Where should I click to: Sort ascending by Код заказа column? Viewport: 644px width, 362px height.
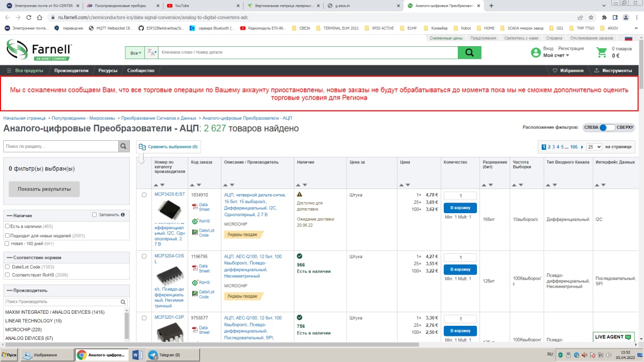point(193,185)
